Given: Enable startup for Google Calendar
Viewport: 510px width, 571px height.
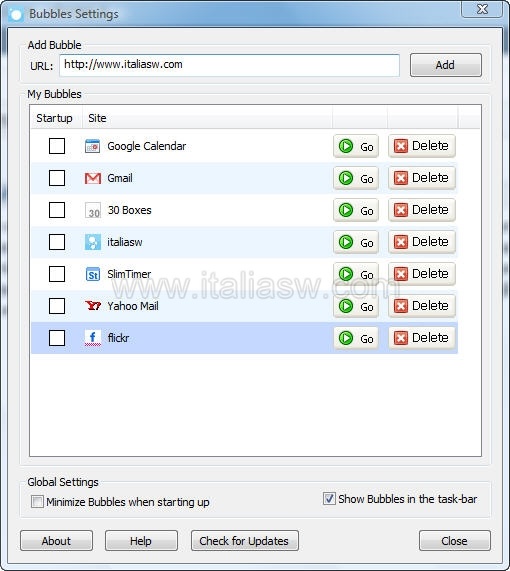Looking at the screenshot, I should click(57, 146).
